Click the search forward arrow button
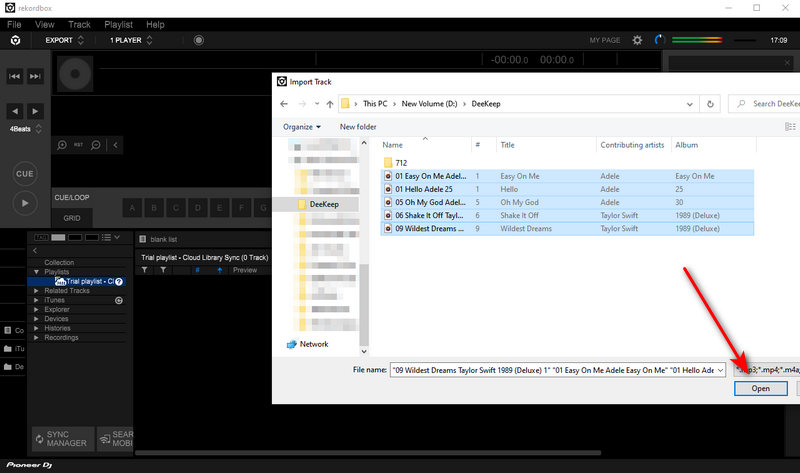The width and height of the screenshot is (800, 473). point(35,111)
